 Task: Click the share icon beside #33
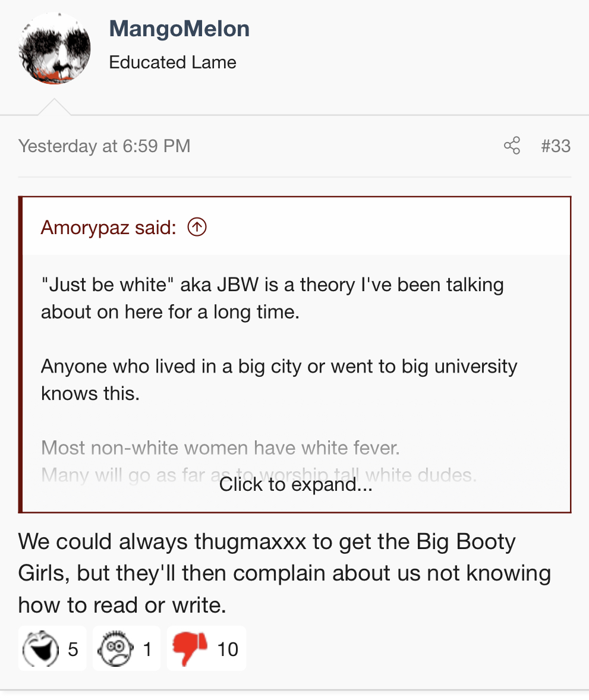512,146
